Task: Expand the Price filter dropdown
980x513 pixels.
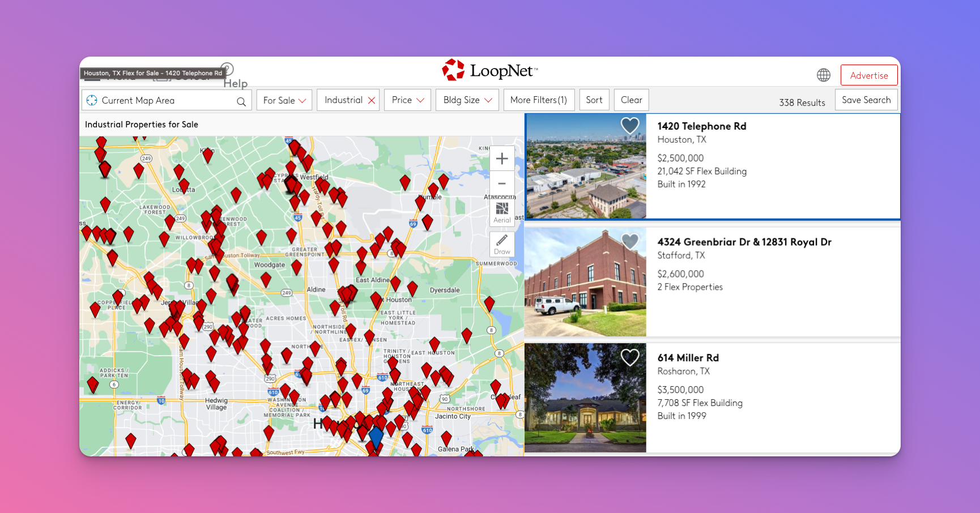Action: [407, 100]
